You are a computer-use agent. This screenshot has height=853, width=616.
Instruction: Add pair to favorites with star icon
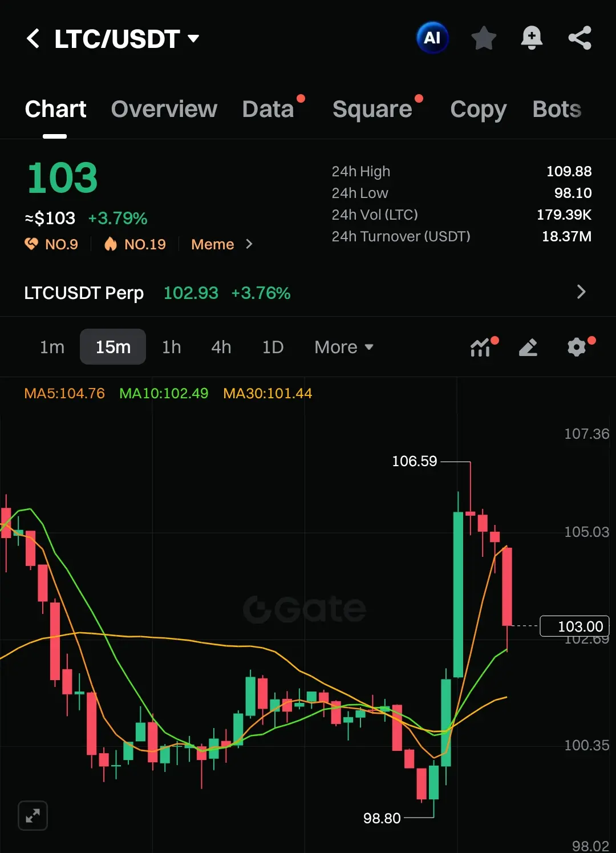(484, 38)
